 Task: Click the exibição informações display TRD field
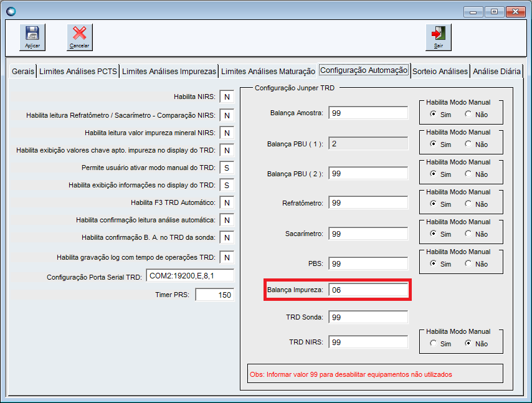(x=227, y=185)
